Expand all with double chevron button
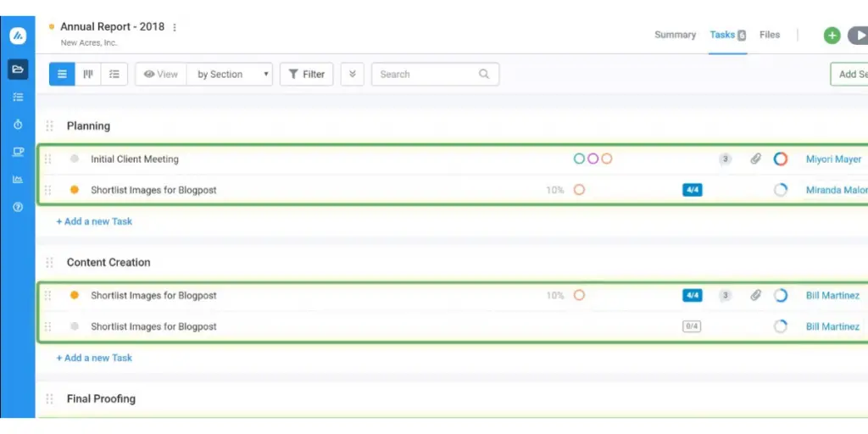The width and height of the screenshot is (868, 434). pos(352,75)
